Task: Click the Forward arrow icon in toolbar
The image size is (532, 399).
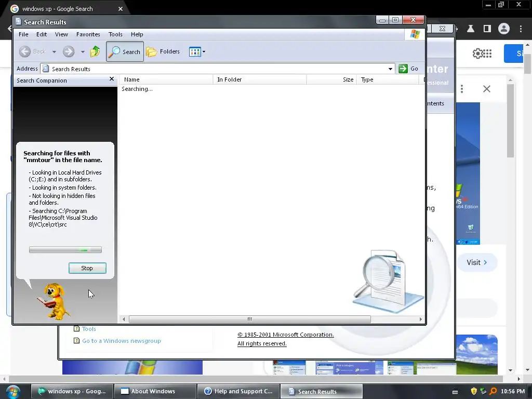Action: 69,51
